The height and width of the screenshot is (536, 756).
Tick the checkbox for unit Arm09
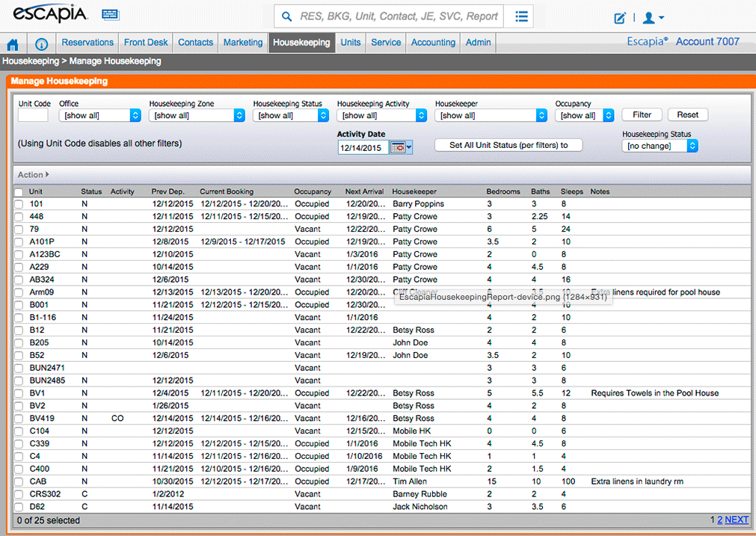tap(19, 292)
